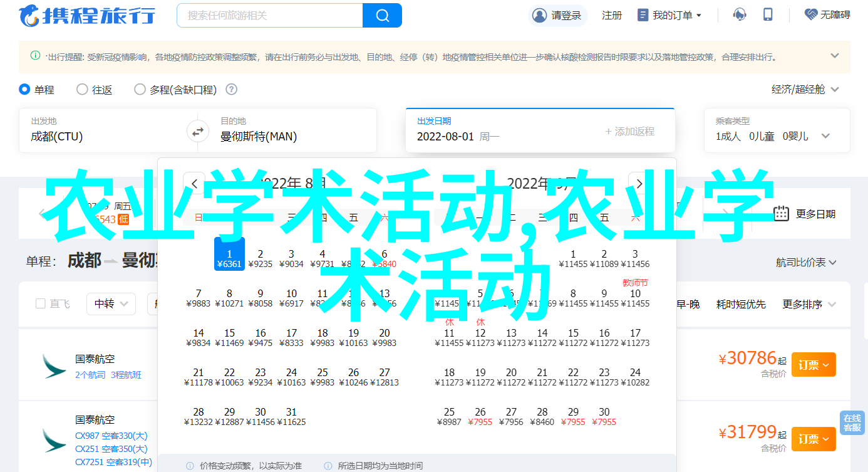Open the passenger type dropdown

(x=777, y=130)
